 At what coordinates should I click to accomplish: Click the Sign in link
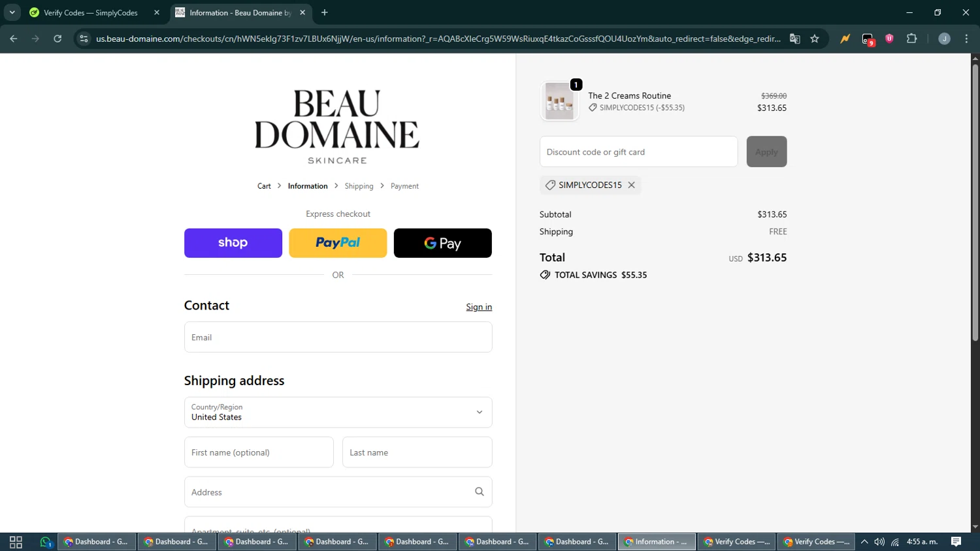click(x=479, y=307)
